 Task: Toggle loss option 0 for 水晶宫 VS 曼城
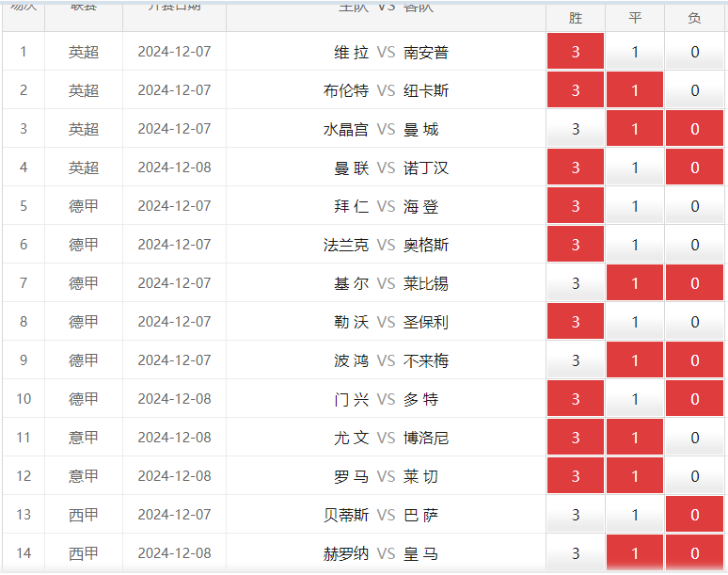click(694, 128)
